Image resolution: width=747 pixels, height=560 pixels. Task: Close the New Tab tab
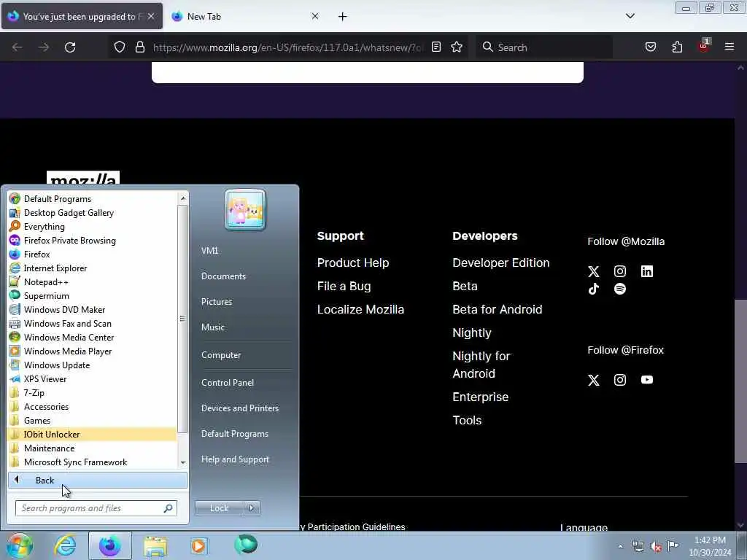315,16
